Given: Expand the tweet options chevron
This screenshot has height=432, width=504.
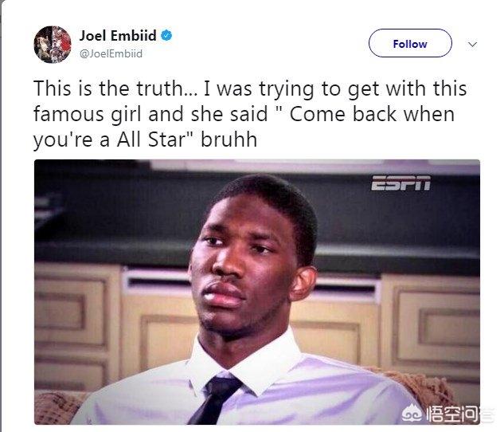Looking at the screenshot, I should (x=472, y=44).
